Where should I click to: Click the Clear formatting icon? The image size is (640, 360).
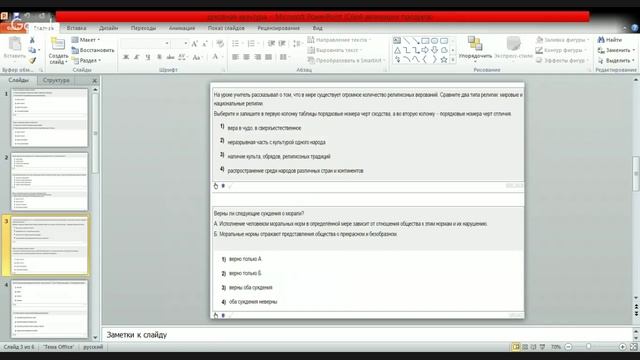pos(220,44)
